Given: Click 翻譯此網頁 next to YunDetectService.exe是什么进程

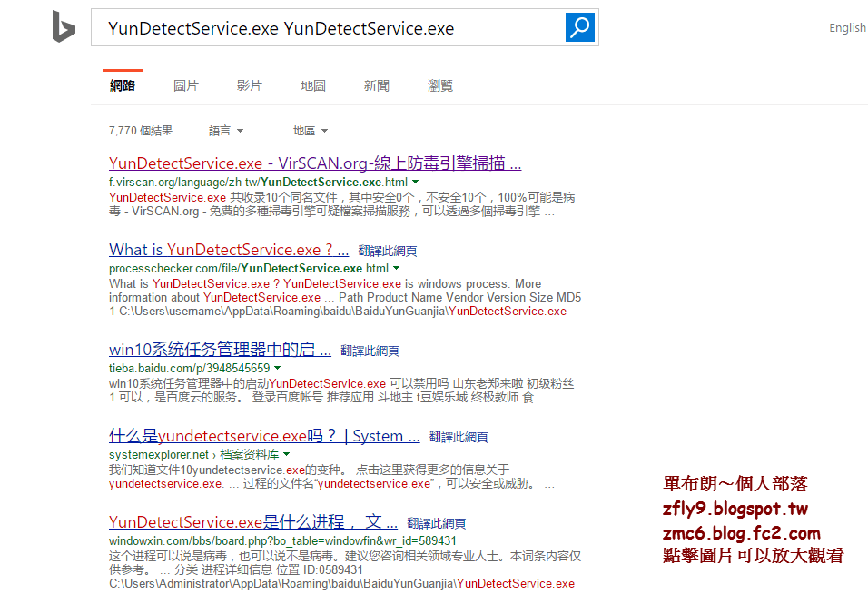Looking at the screenshot, I should [436, 524].
